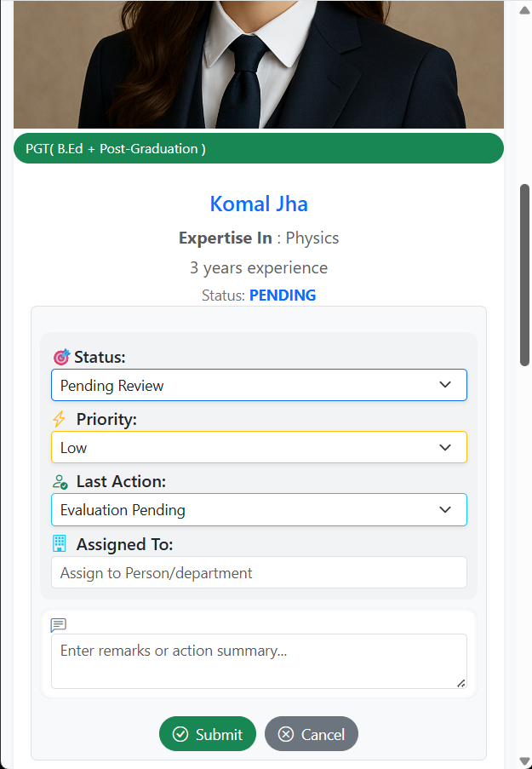
Task: Click the candidate profile photo
Action: coord(259,64)
